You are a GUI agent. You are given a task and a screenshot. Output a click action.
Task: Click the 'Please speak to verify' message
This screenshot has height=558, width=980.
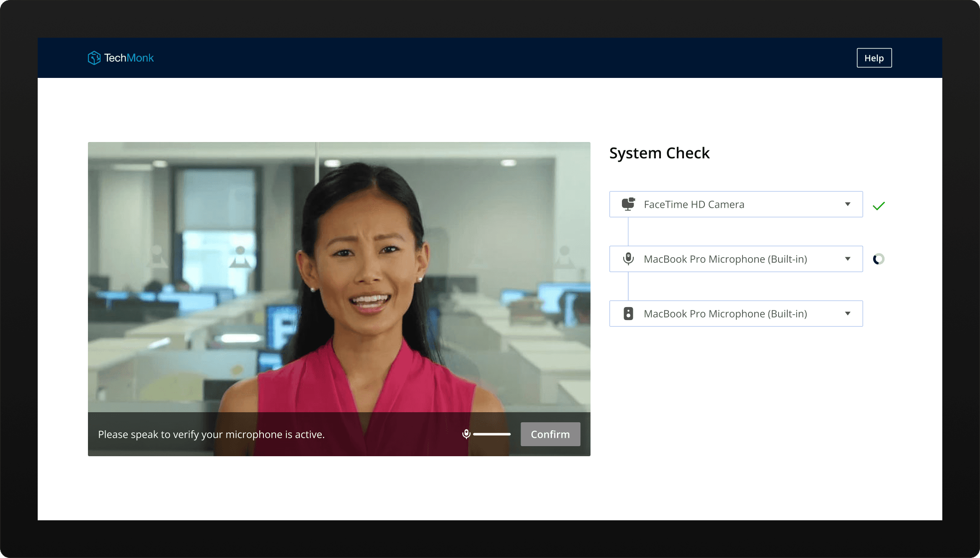tap(211, 434)
